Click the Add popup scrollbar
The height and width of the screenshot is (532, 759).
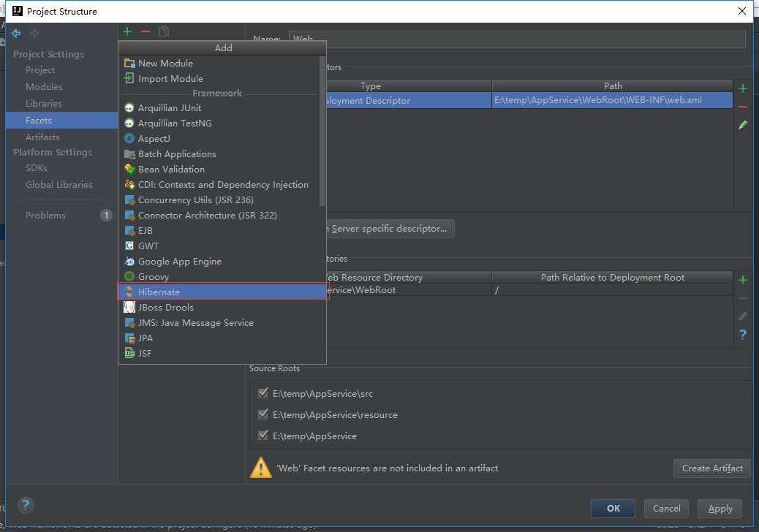point(322,131)
